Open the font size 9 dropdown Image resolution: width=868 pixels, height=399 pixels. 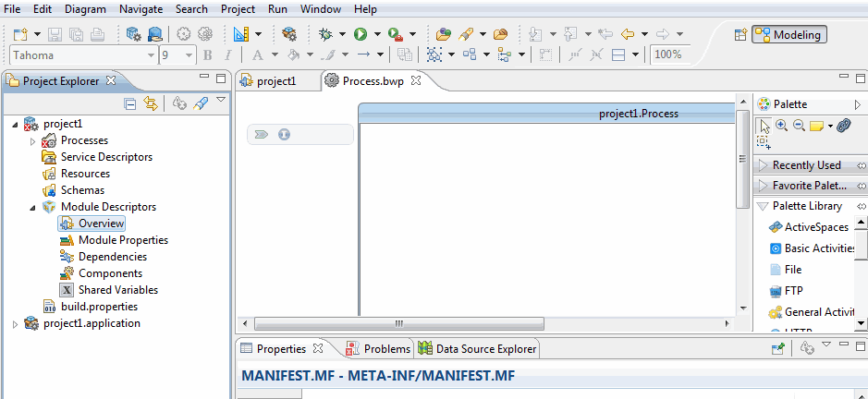tap(189, 54)
